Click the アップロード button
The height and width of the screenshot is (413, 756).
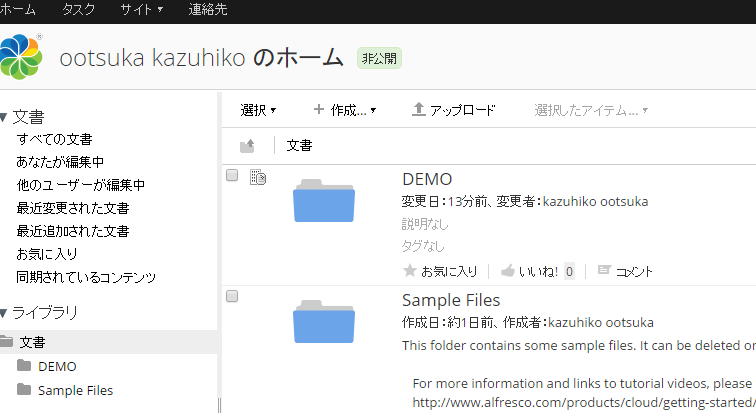(x=453, y=110)
